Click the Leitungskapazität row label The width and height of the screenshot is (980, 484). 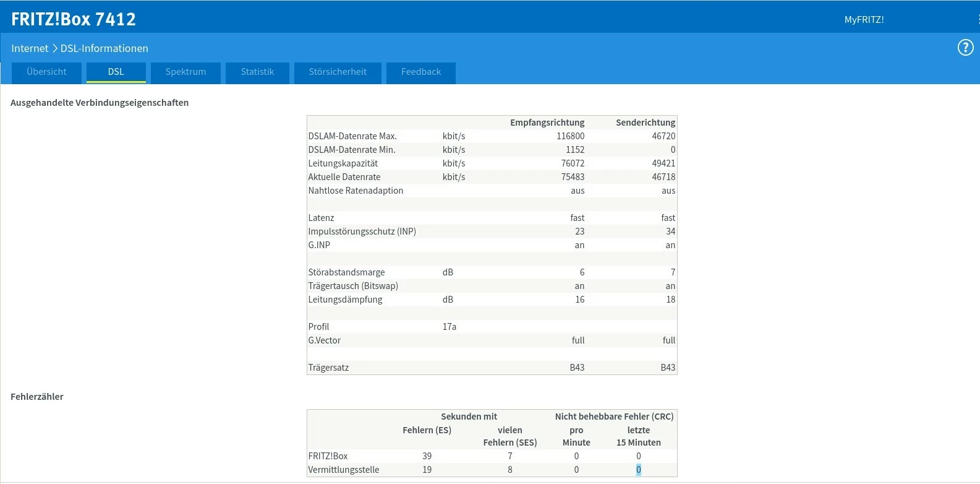(x=343, y=163)
